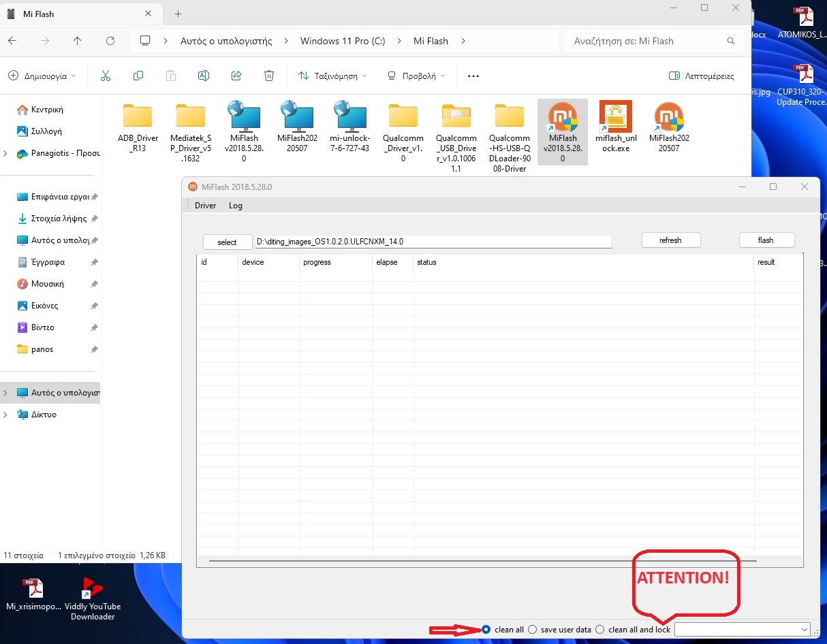Click the "device" column header in MiFlash
Image resolution: width=827 pixels, height=644 pixels.
tap(269, 262)
